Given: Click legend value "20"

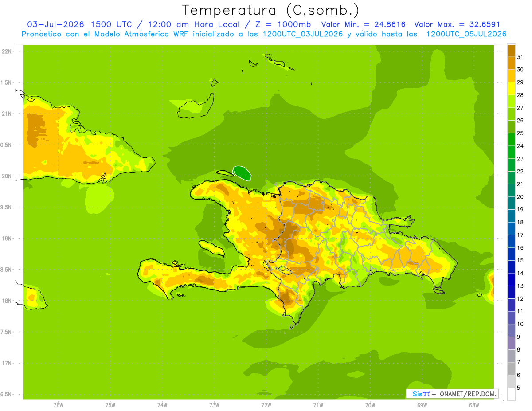Looking at the screenshot, I should point(520,196).
